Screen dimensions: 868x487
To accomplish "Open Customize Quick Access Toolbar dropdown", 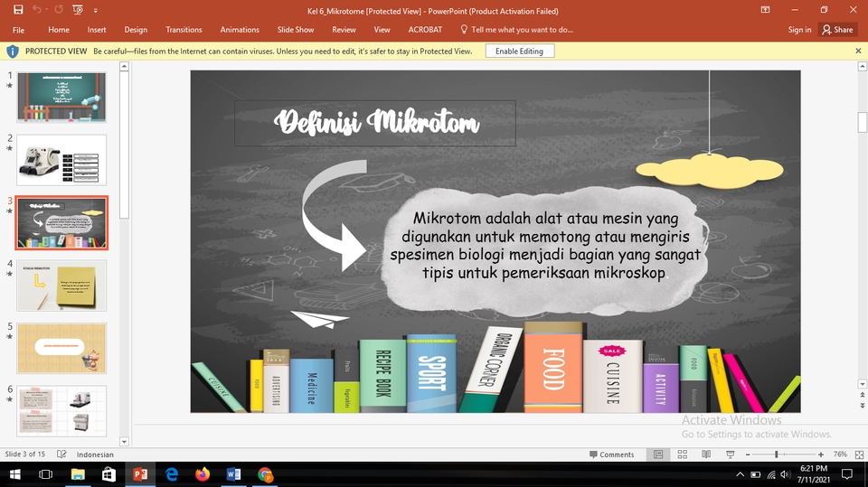I will pyautogui.click(x=95, y=11).
